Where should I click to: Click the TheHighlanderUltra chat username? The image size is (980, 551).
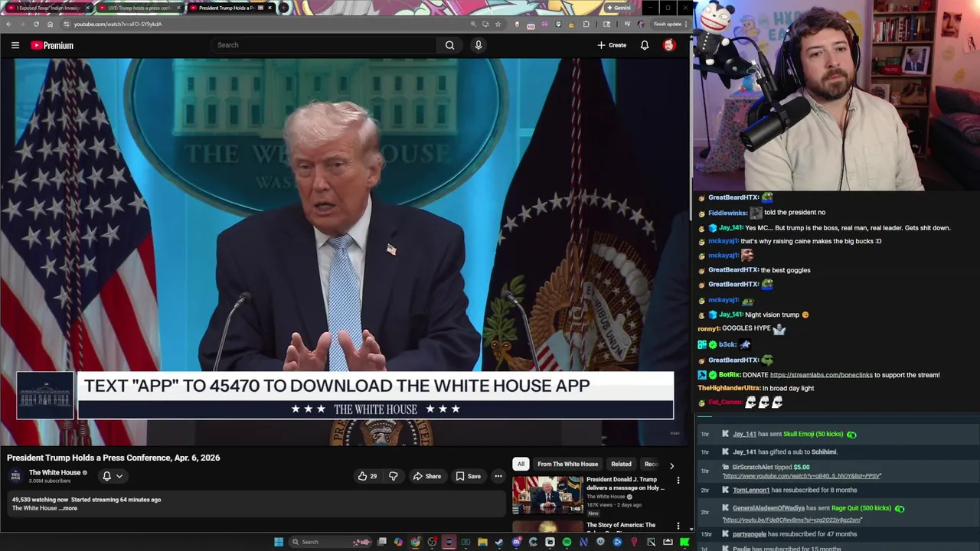pyautogui.click(x=727, y=388)
